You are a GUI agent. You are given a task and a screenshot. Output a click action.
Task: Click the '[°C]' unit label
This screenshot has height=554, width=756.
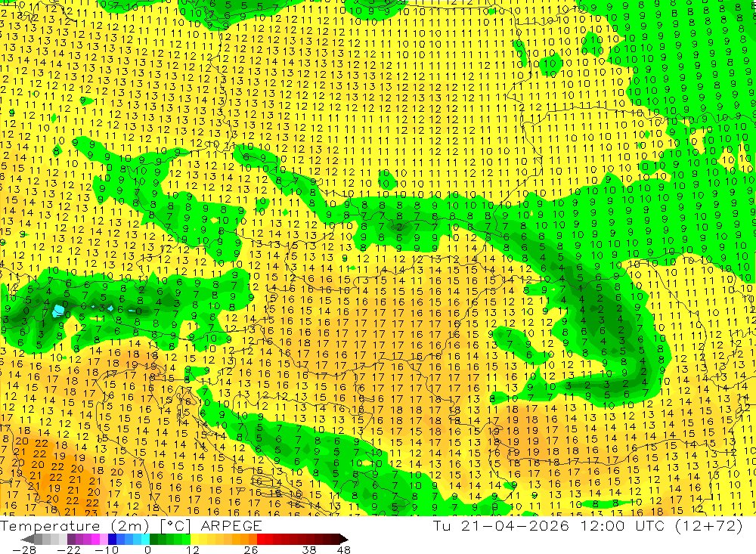coord(175,526)
